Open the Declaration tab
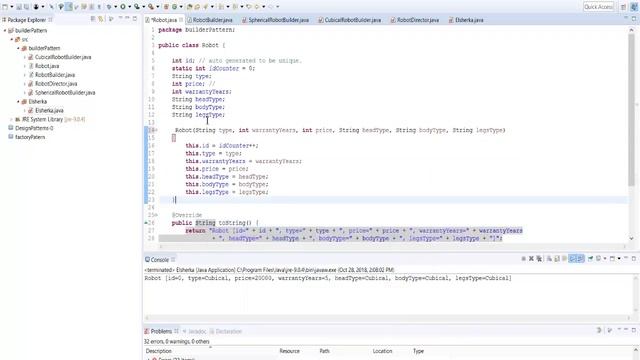Screen dimensions: 640x360 coord(229,331)
